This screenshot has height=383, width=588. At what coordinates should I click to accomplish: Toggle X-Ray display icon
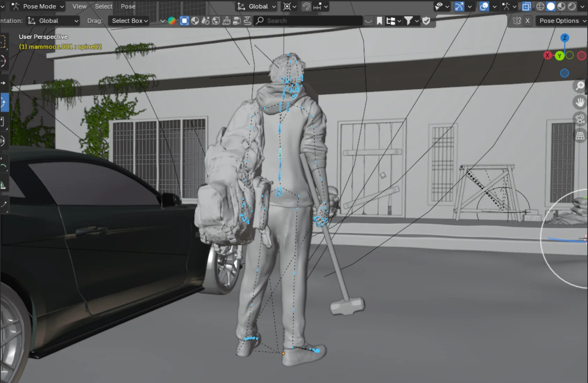pyautogui.click(x=526, y=6)
